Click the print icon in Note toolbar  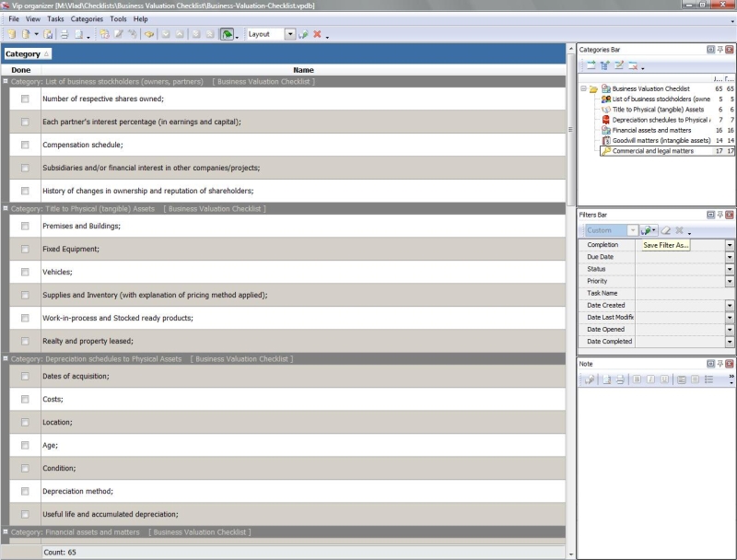619,379
